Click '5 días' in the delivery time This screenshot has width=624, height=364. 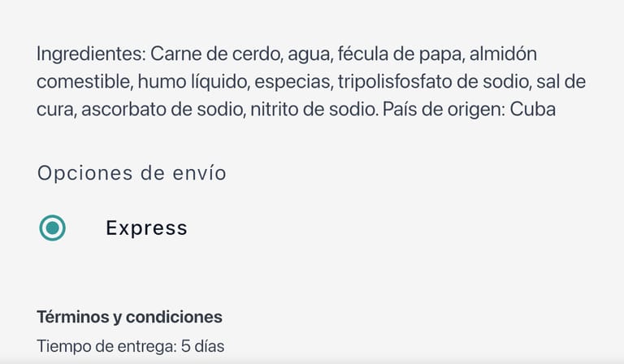(x=202, y=346)
